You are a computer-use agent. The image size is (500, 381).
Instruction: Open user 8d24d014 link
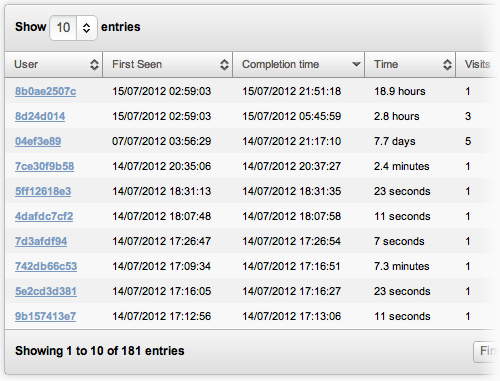pos(40,116)
